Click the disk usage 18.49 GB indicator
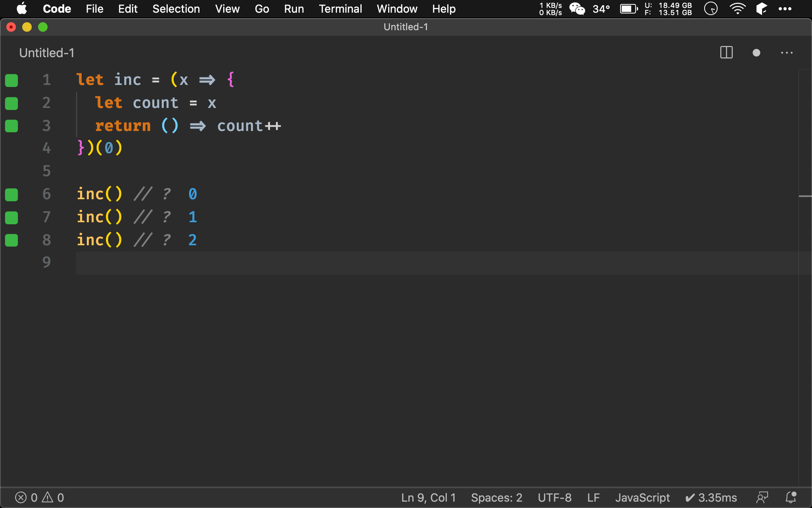Image resolution: width=812 pixels, height=508 pixels. (x=668, y=9)
